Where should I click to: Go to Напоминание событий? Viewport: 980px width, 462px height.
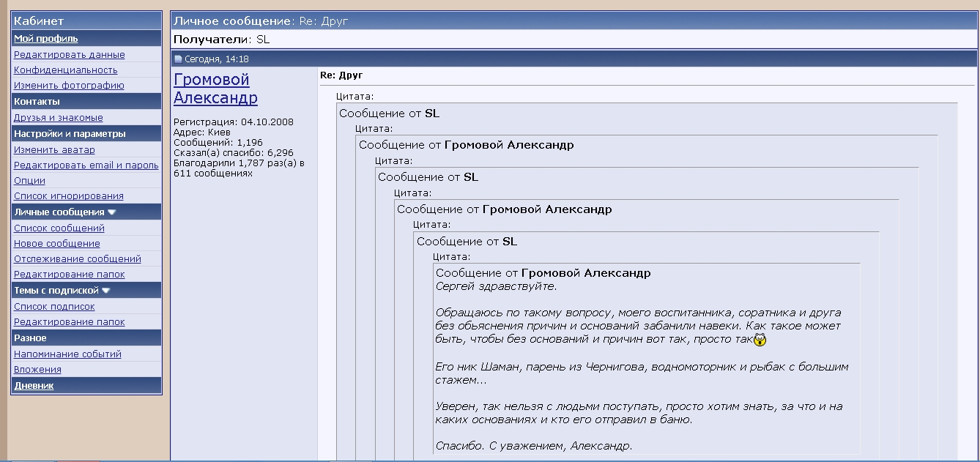tap(67, 354)
